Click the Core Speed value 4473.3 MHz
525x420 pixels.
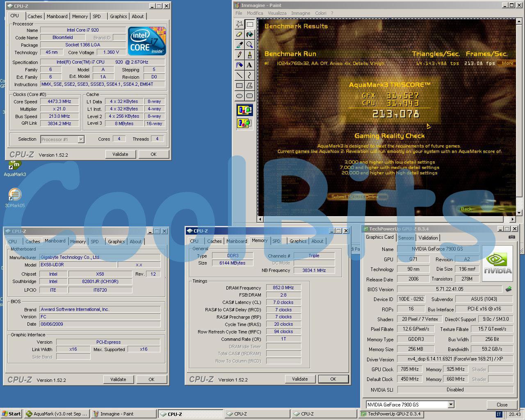[x=59, y=101]
